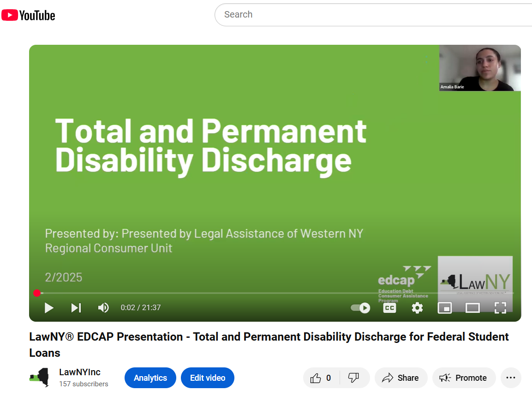Mute the video with the speaker icon
This screenshot has width=532, height=396.
click(103, 308)
